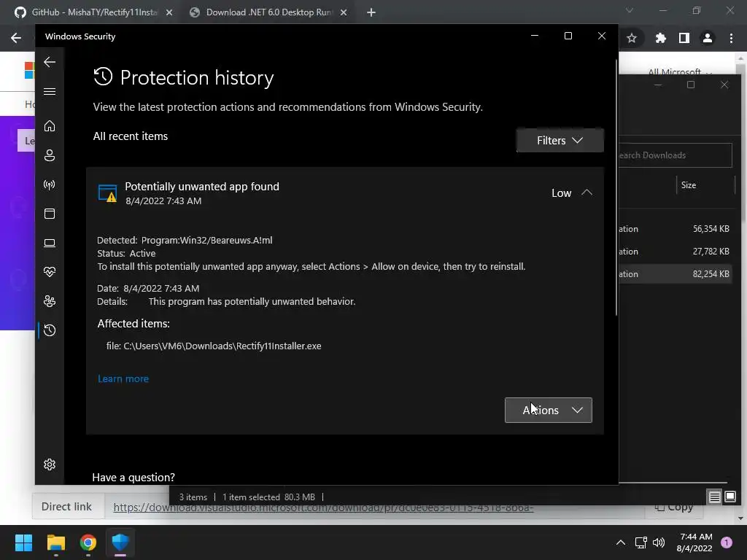Open a new Chrome tab
Viewport: 747px width, 560px height.
pos(371,13)
